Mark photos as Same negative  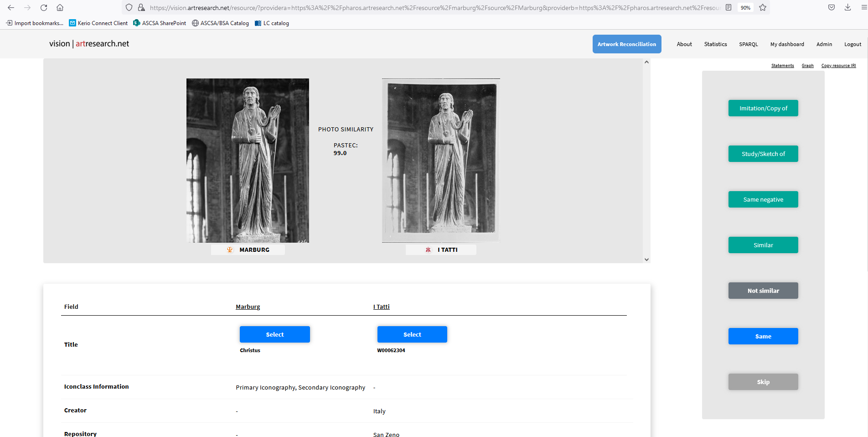click(x=763, y=199)
